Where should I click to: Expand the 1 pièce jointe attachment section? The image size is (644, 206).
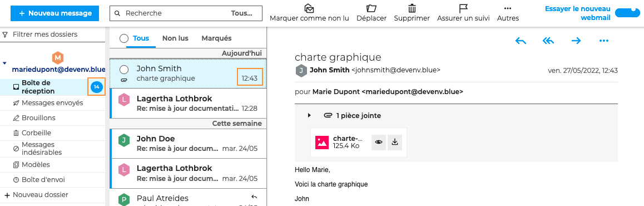click(309, 116)
